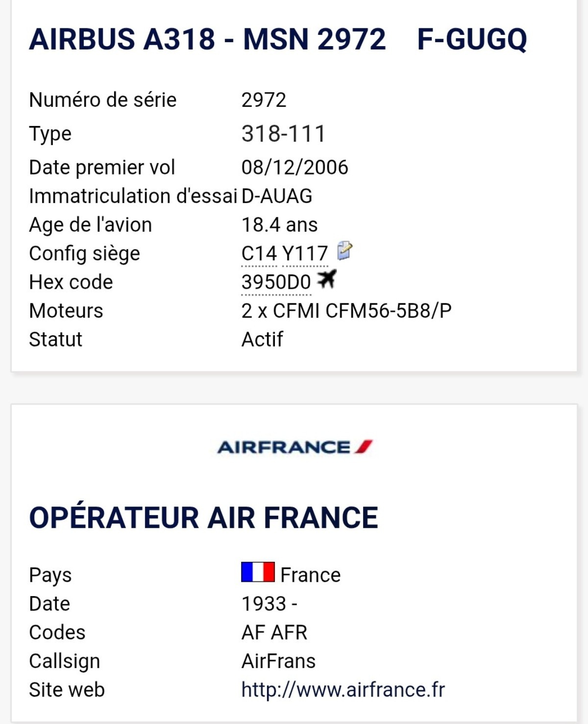Click the edit seat config note icon

pos(345,250)
